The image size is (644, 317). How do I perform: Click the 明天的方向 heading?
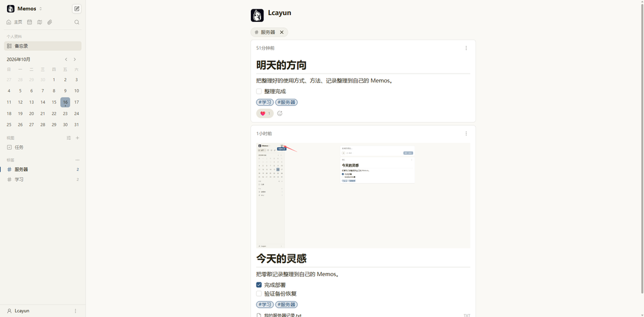[281, 65]
